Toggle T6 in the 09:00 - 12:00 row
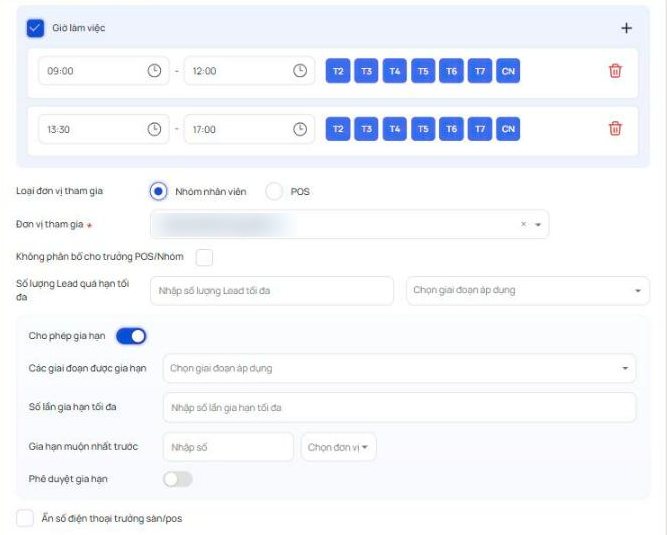 [x=451, y=71]
